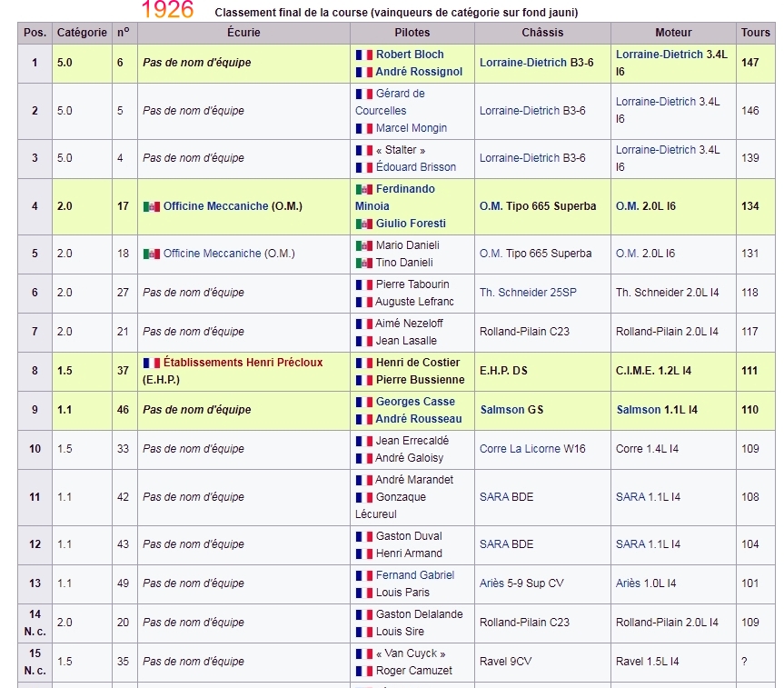This screenshot has height=688, width=784.
Task: Select the C.I.M.E. 1.2L I4 cell
Action: coord(673,370)
